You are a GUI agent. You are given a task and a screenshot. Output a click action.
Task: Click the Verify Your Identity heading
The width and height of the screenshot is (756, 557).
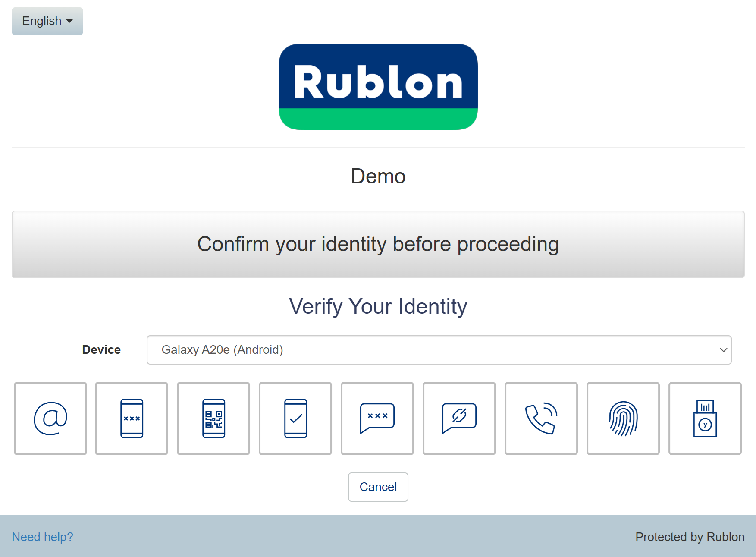click(378, 307)
